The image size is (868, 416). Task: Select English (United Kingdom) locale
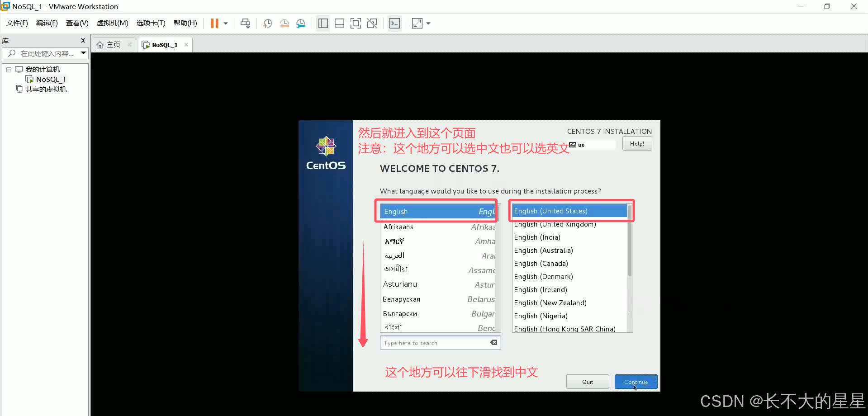point(569,224)
